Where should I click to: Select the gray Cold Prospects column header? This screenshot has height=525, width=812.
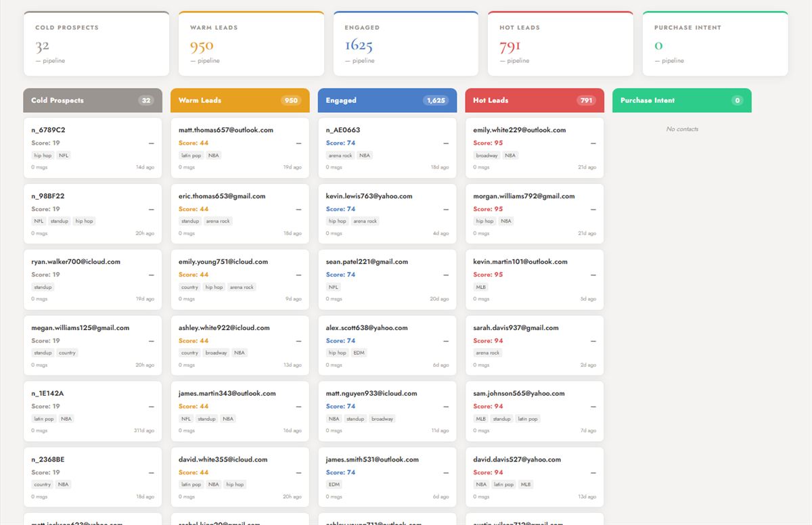click(93, 100)
